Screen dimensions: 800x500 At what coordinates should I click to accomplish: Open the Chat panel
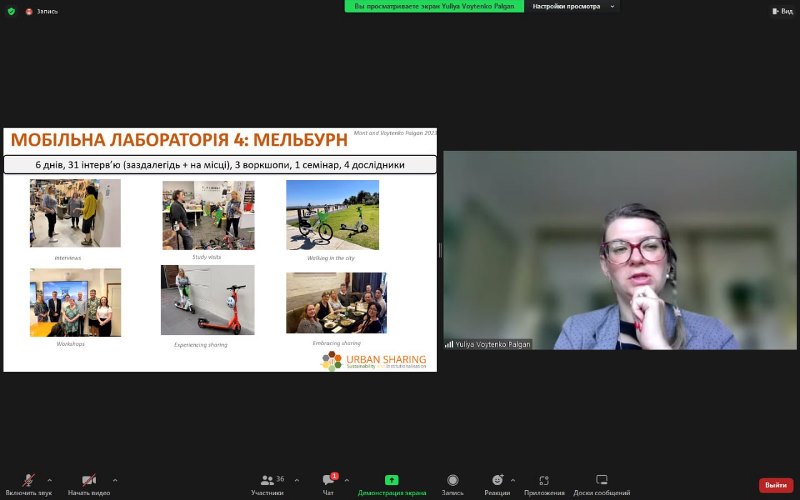click(x=328, y=480)
